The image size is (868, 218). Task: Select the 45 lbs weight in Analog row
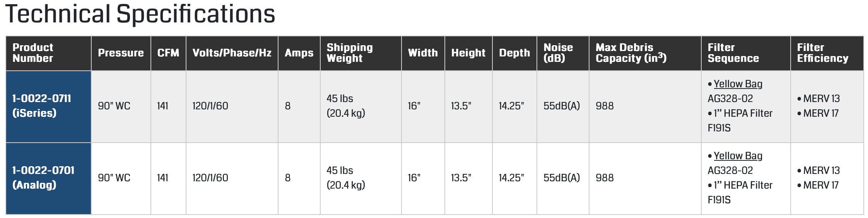[x=340, y=170]
